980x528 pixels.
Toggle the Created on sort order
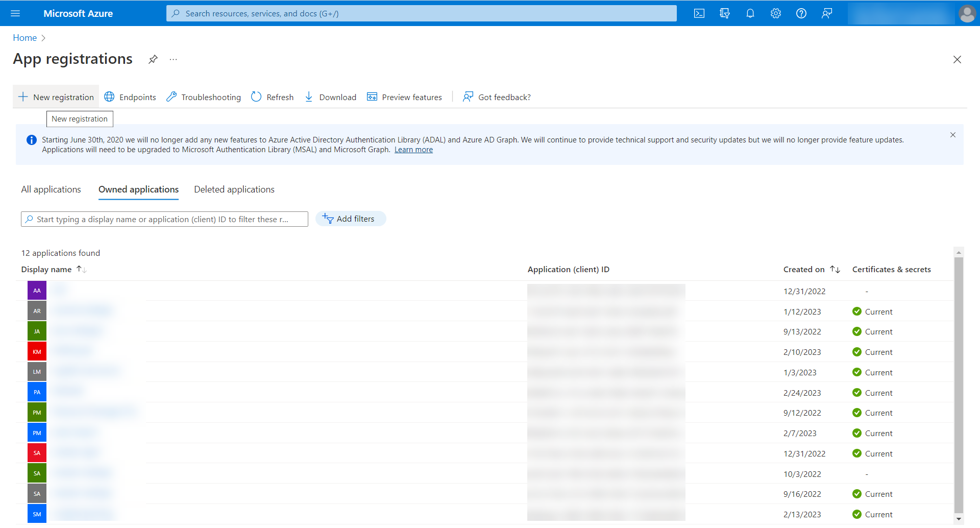tap(835, 269)
